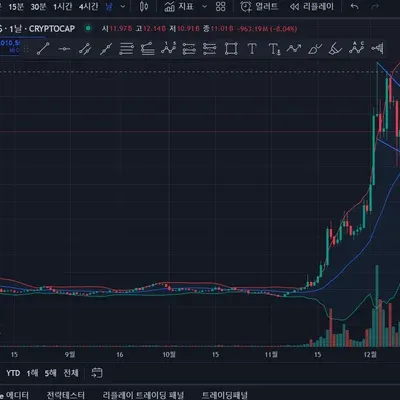Select the text tool
The image size is (400, 400).
point(252,49)
